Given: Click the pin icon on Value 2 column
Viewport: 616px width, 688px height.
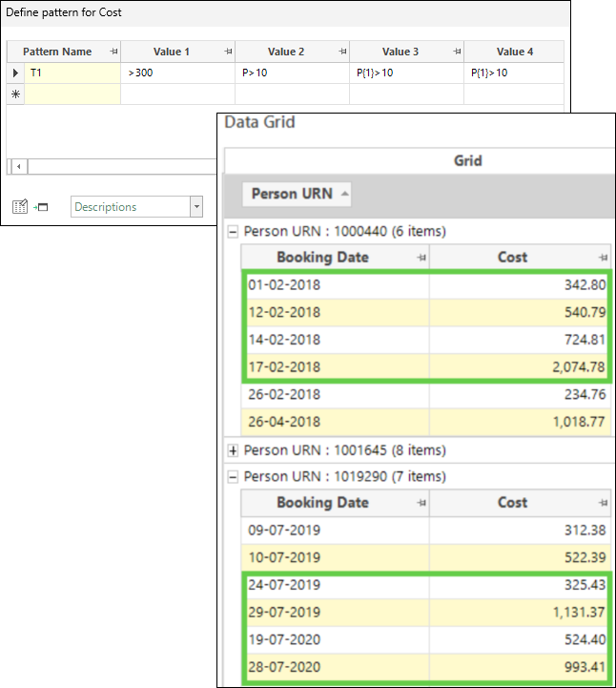Looking at the screenshot, I should 342,52.
